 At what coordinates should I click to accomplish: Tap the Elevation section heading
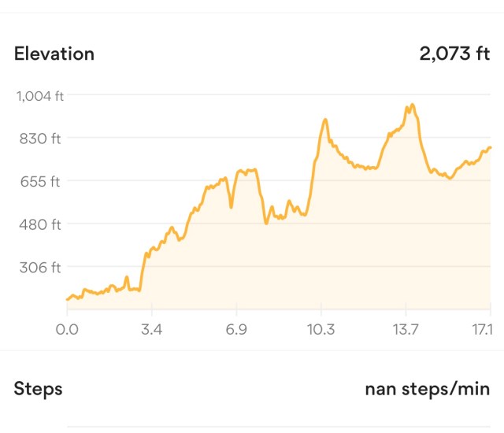[x=54, y=54]
